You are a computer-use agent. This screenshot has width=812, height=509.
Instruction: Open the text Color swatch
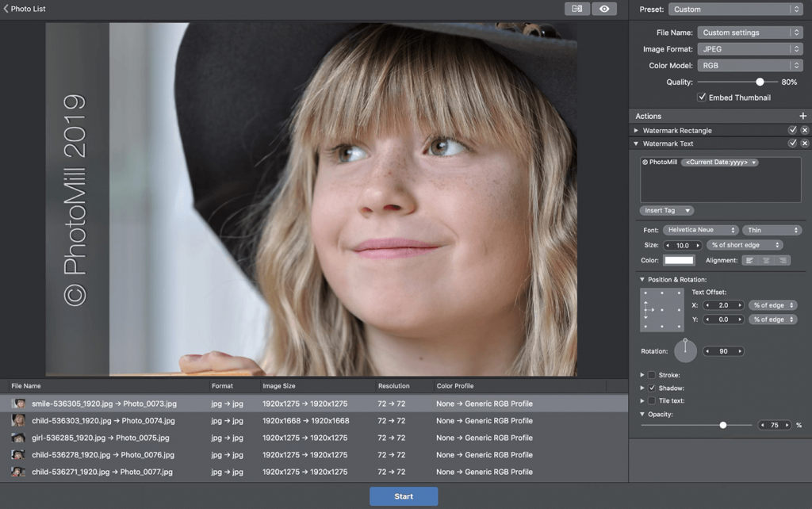click(x=679, y=260)
